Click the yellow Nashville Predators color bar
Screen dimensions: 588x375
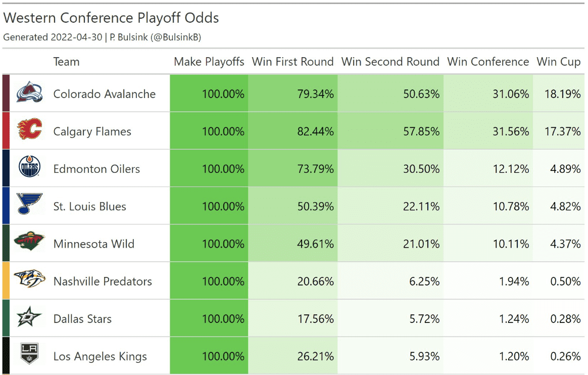click(6, 280)
